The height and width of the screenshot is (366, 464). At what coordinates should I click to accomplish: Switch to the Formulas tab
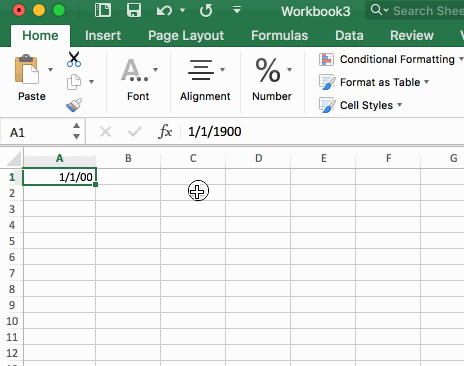279,36
